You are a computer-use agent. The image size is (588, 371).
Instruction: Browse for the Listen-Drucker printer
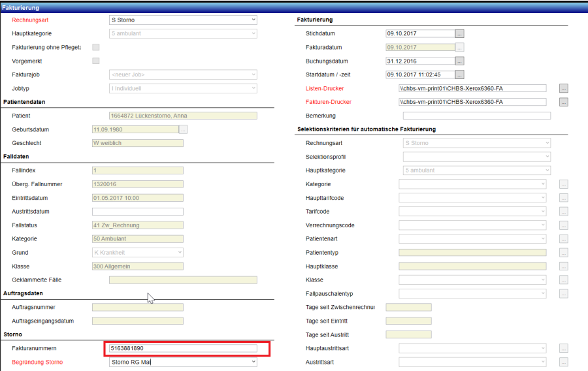coord(564,88)
